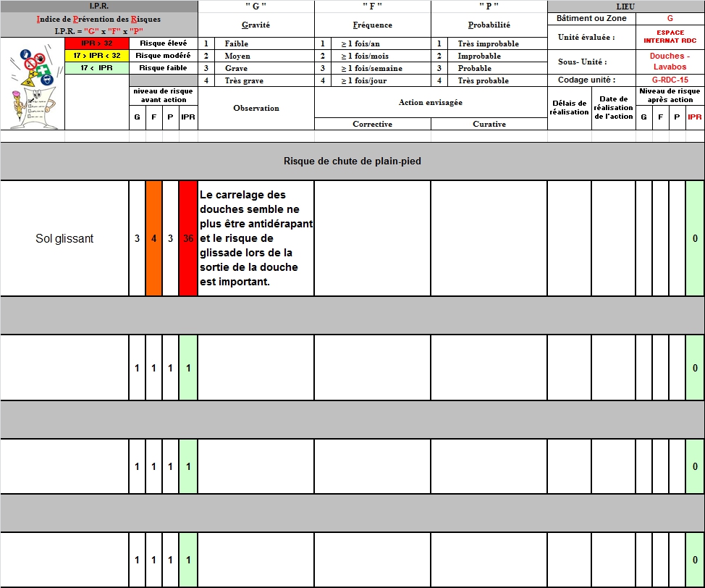Select the "Délais de réalisation" header cell

(569, 108)
